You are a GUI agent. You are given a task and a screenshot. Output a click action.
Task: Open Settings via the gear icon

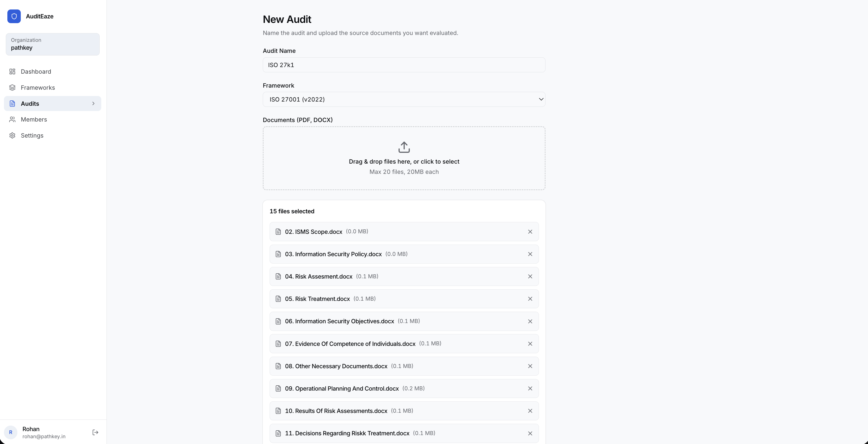pyautogui.click(x=12, y=135)
